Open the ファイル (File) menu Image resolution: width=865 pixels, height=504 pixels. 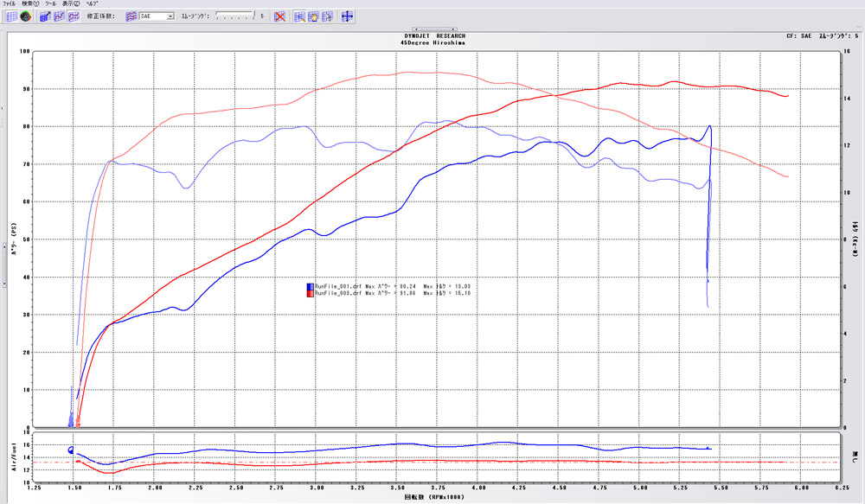10,4
